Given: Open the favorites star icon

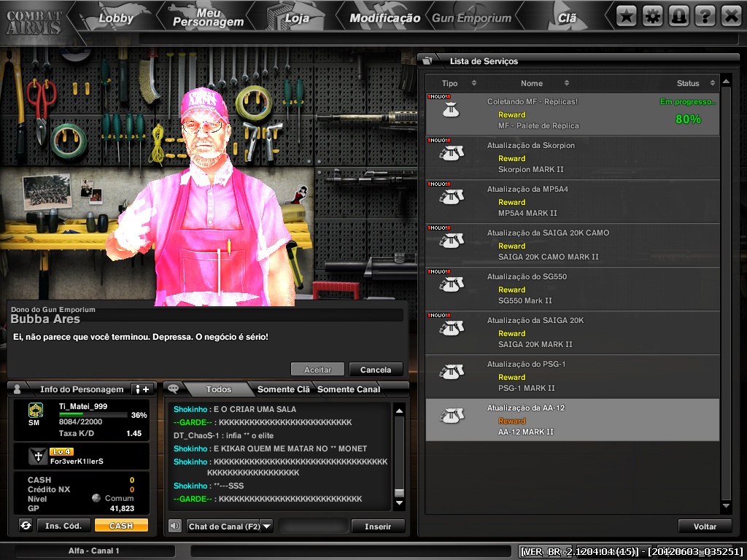Looking at the screenshot, I should coord(626,17).
